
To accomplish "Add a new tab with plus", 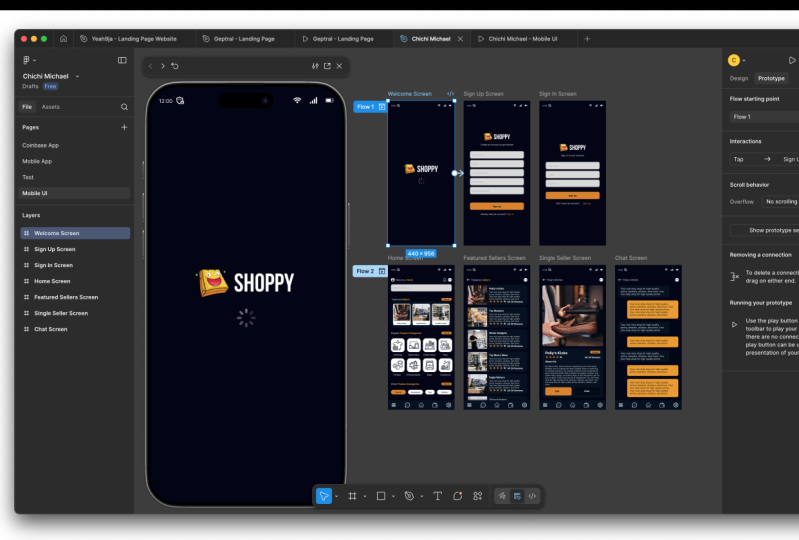I will (x=587, y=39).
